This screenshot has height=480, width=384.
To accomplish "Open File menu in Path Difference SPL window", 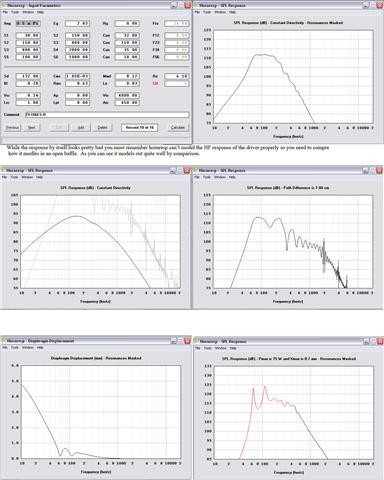I will click(197, 177).
